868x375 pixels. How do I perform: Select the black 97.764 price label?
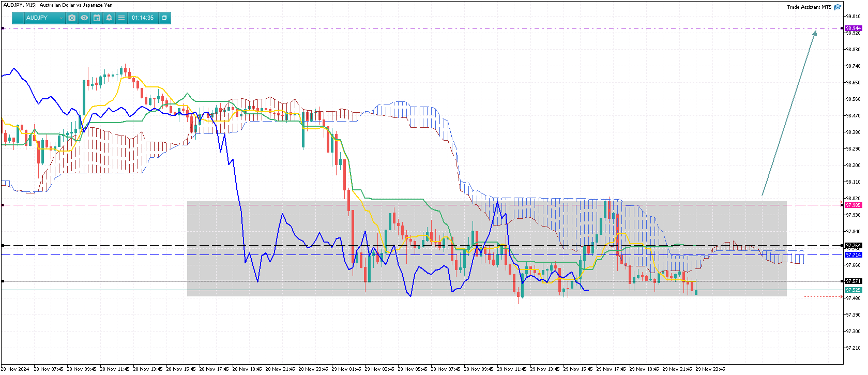point(853,246)
